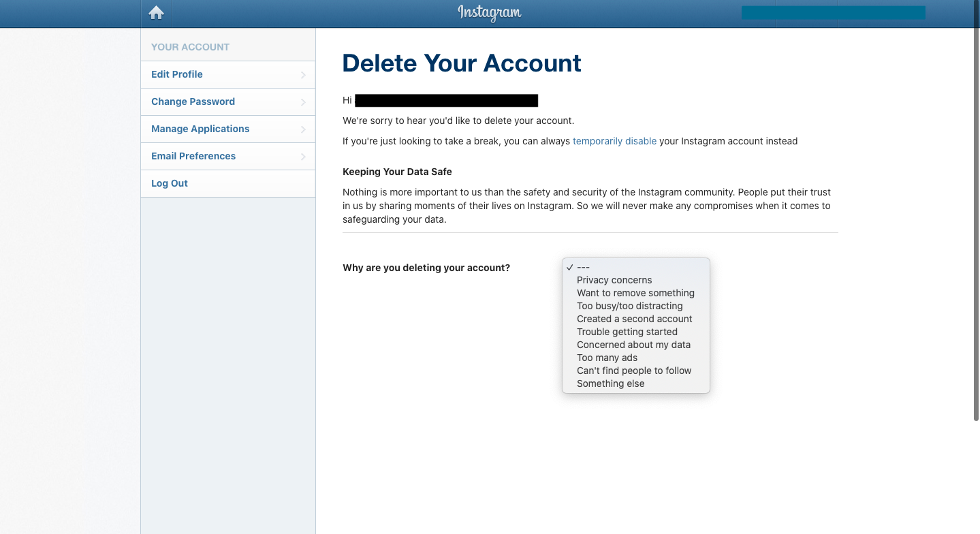
Task: Choose 'Want to remove something' option
Action: pyautogui.click(x=636, y=293)
